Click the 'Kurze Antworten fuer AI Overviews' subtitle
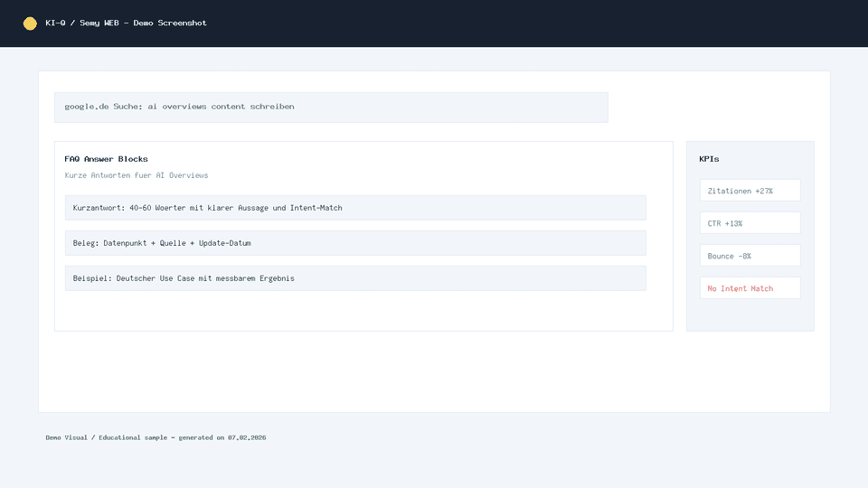Screen dimensions: 868x488 tap(136, 175)
